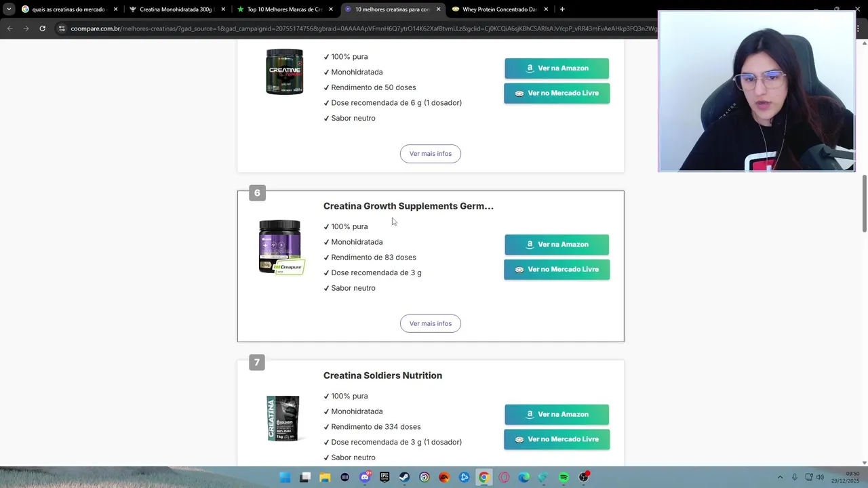The width and height of the screenshot is (868, 488).
Task: Switch to 'quais as creatinas do mercado' tab
Action: coord(70,9)
